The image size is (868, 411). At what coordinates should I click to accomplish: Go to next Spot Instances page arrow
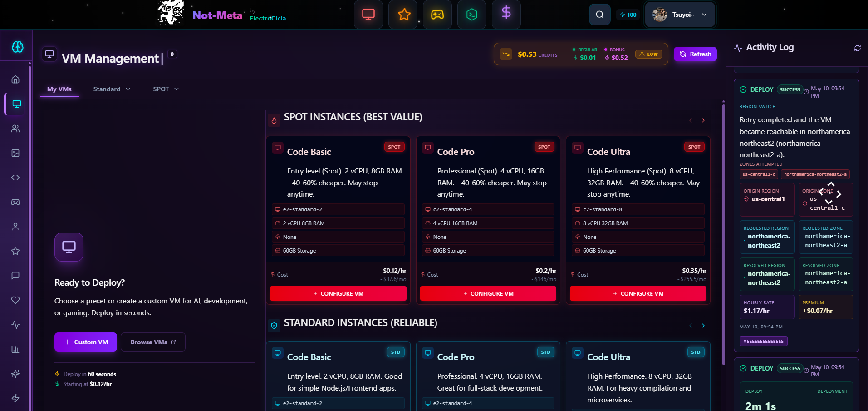click(x=703, y=120)
